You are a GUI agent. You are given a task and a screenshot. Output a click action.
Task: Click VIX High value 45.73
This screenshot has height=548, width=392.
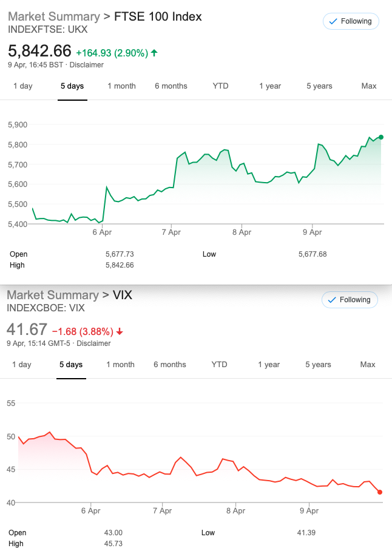(113, 544)
